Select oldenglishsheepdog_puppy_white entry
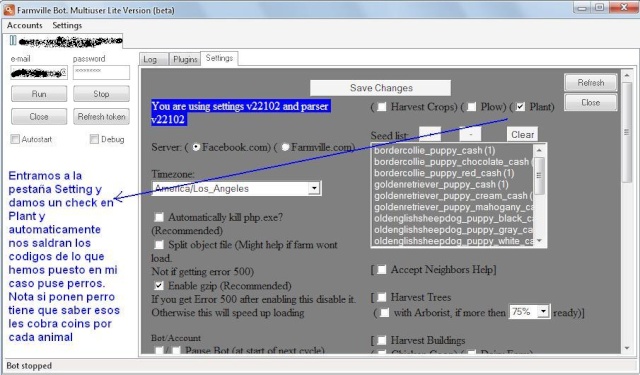This screenshot has width=640, height=375. click(x=453, y=241)
